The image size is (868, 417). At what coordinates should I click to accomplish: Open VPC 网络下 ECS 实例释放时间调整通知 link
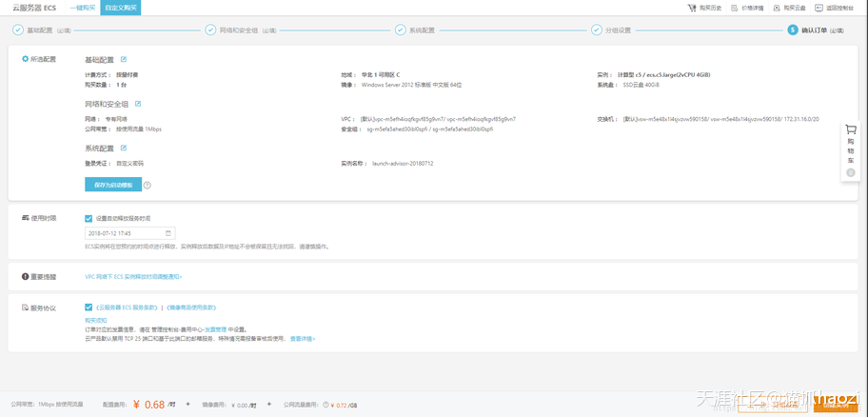(x=133, y=276)
